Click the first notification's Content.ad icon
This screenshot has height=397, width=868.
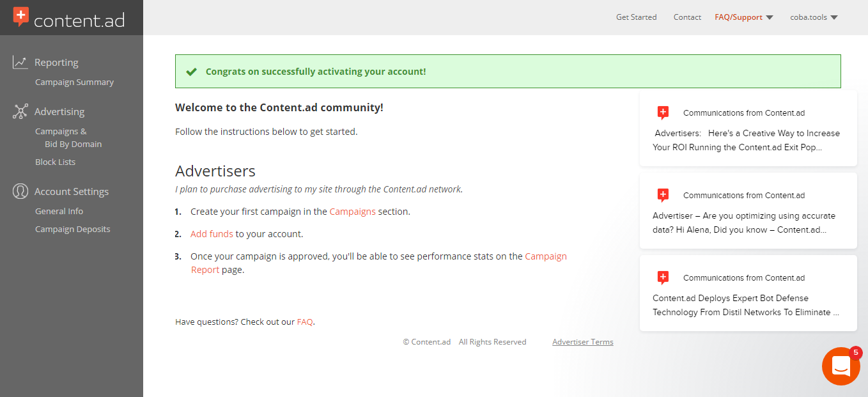coord(663,113)
